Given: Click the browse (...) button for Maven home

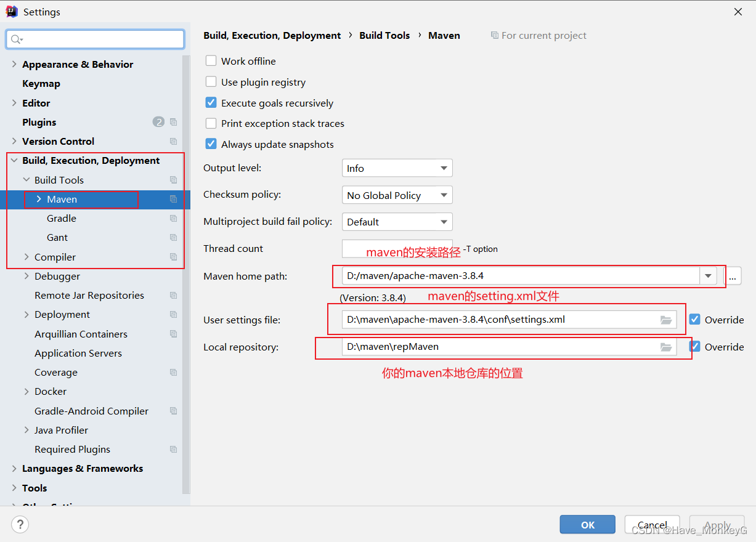Looking at the screenshot, I should click(733, 276).
